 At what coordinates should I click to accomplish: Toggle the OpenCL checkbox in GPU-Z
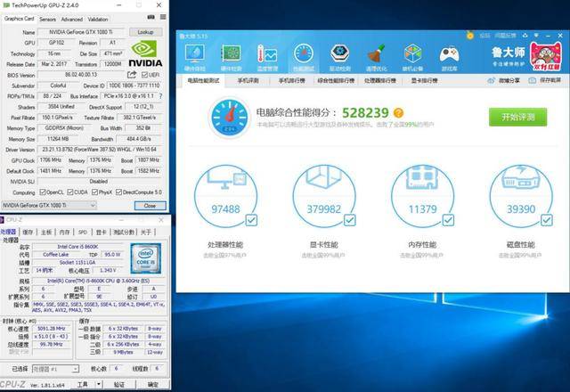[43, 192]
